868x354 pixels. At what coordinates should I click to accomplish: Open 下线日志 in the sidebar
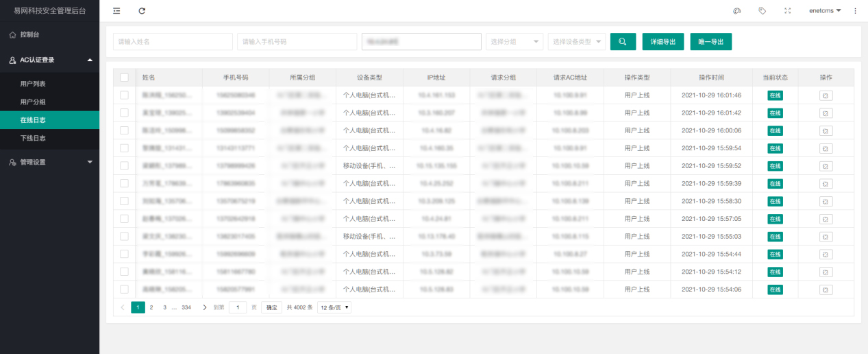33,138
